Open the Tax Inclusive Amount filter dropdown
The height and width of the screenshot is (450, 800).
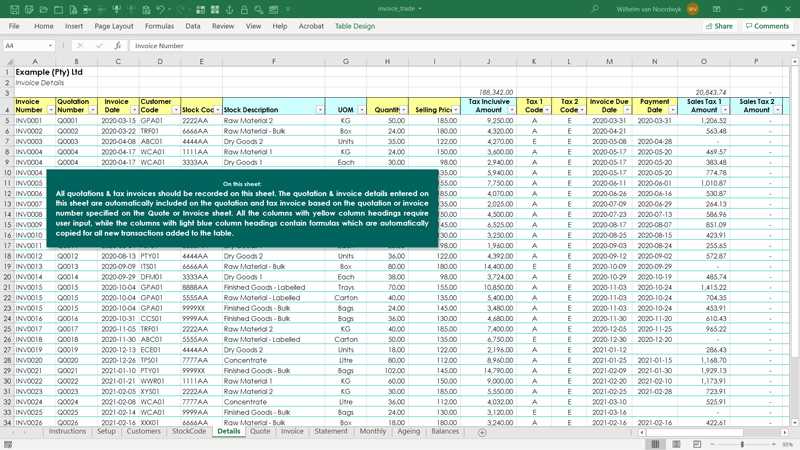512,110
